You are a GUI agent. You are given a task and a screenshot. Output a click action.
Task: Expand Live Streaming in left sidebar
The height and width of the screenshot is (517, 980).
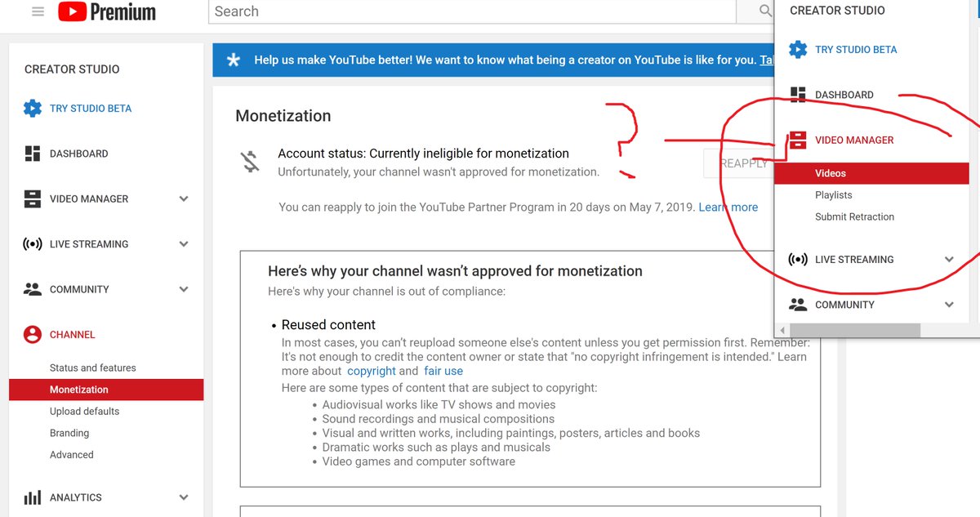[184, 244]
